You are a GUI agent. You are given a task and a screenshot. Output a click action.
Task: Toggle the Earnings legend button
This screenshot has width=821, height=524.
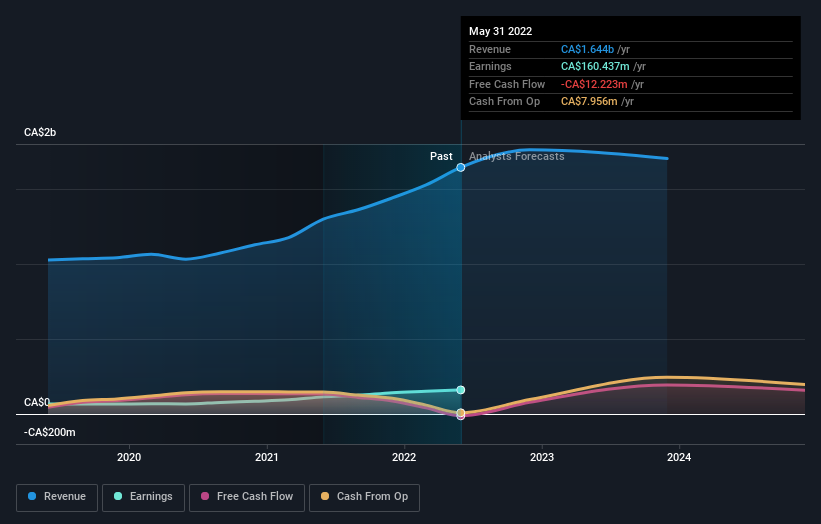pyautogui.click(x=143, y=497)
